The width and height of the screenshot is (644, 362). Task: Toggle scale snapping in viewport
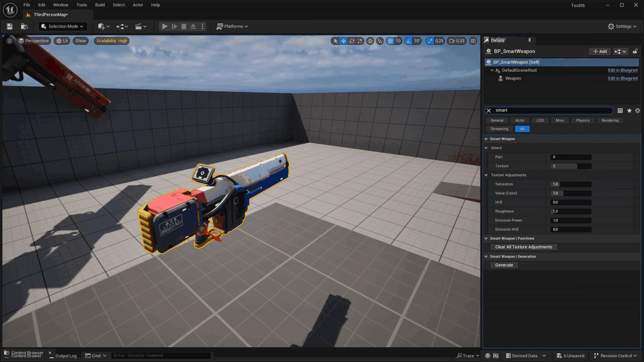point(430,41)
